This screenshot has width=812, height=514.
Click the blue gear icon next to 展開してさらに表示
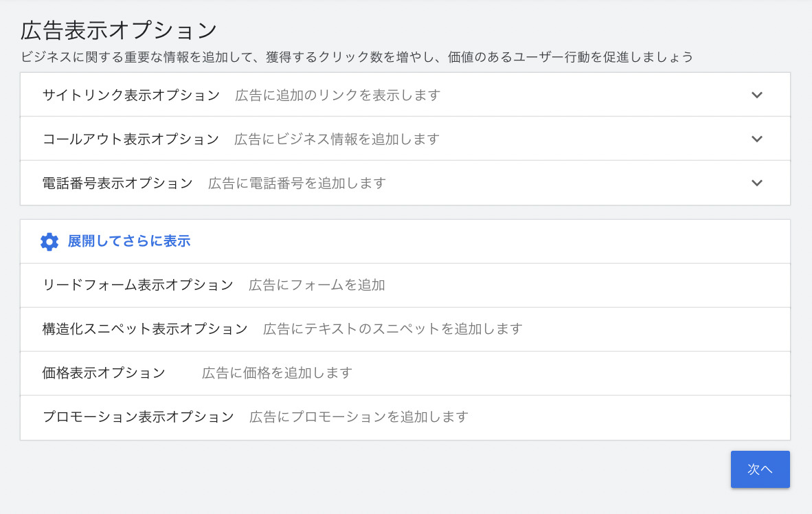coord(49,241)
